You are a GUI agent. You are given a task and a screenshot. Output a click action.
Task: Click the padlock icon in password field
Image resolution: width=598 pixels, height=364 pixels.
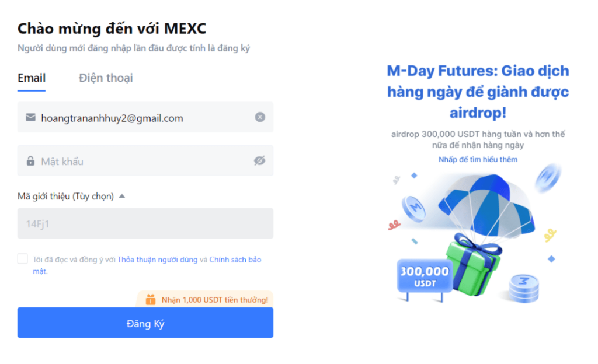[30, 161]
